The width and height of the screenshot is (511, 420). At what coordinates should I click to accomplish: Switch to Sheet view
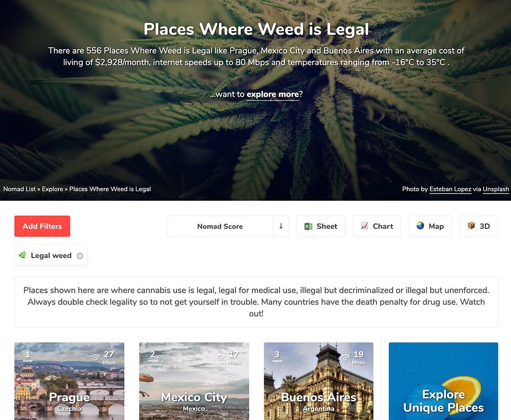(321, 226)
